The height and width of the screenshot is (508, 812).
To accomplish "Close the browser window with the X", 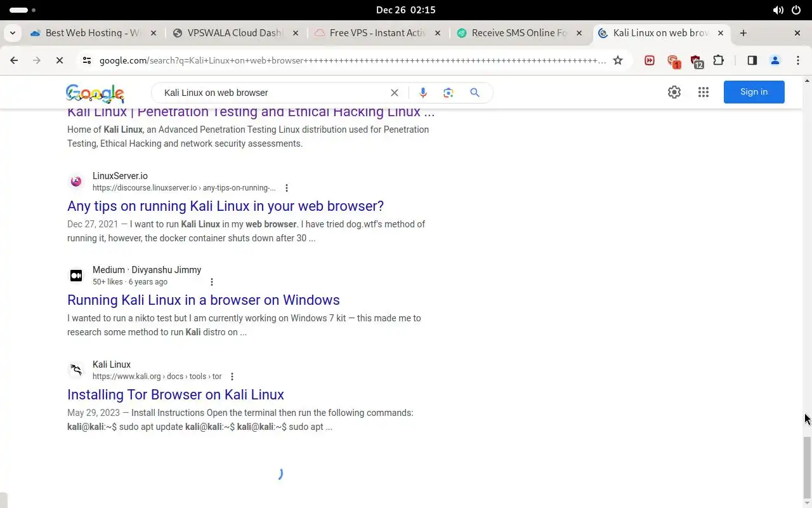I will click(797, 33).
